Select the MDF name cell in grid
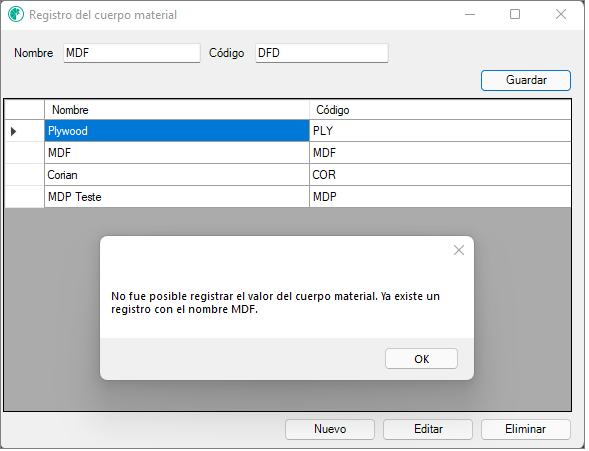 (x=178, y=154)
